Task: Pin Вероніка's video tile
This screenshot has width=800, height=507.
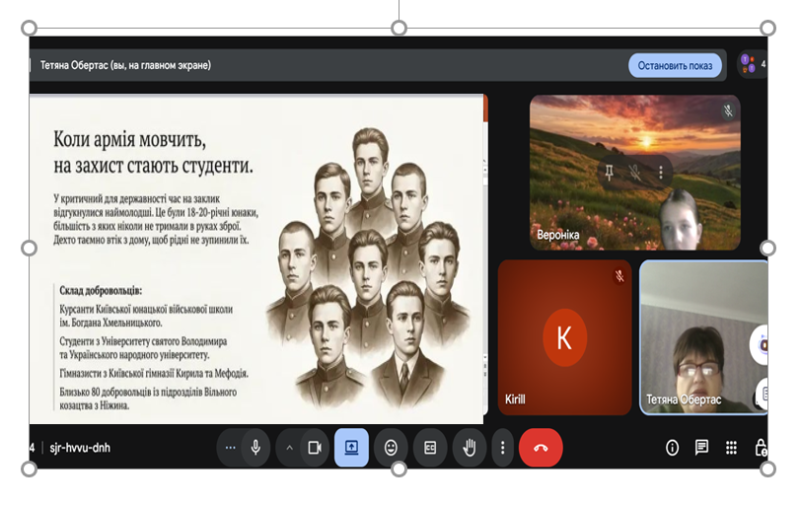Action: (x=608, y=172)
